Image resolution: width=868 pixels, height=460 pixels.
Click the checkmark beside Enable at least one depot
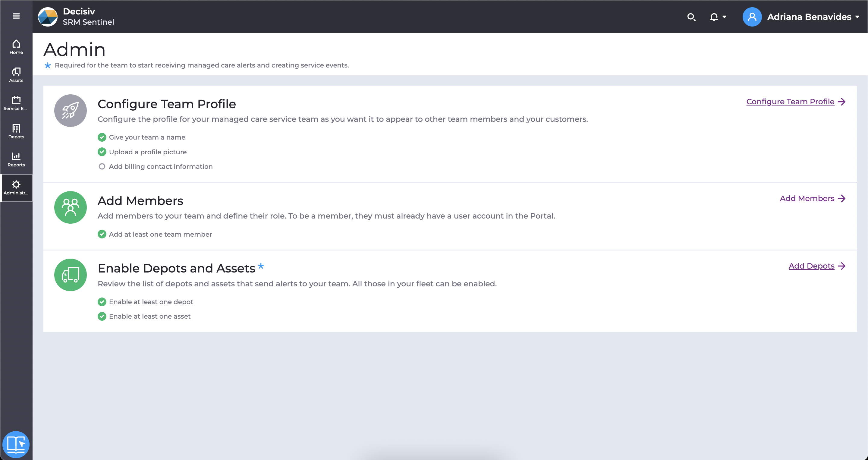point(102,302)
